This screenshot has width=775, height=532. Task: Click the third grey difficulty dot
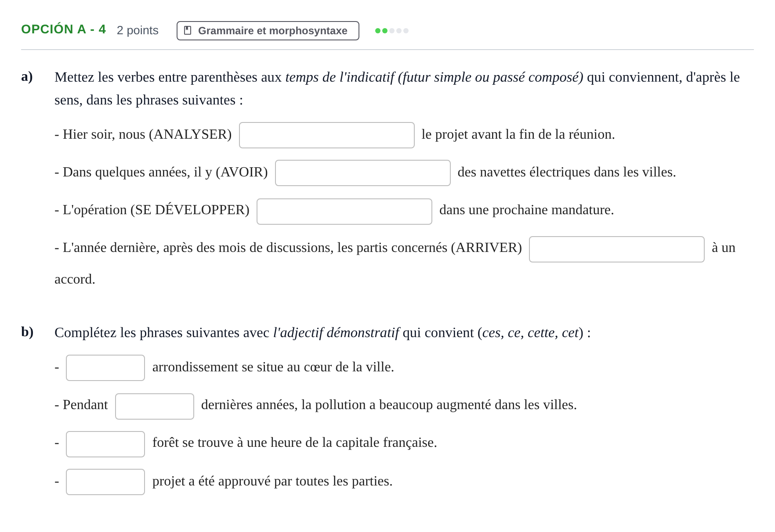[392, 31]
